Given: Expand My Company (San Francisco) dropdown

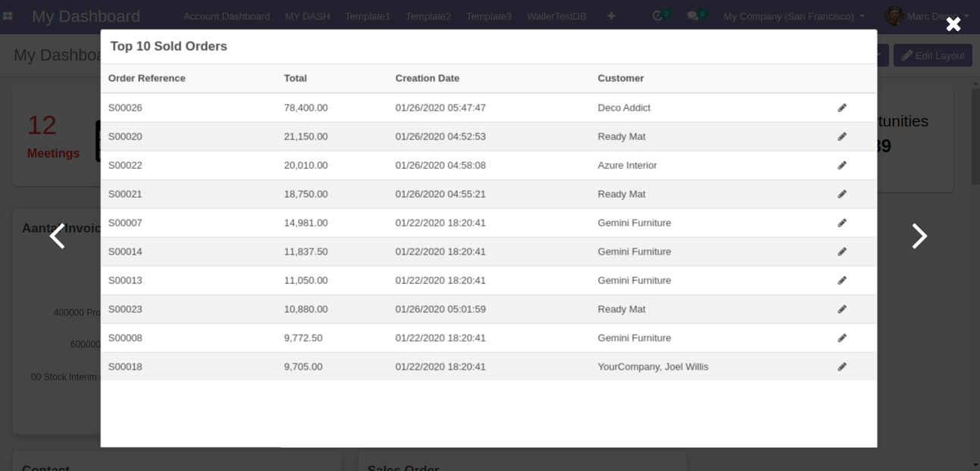Looking at the screenshot, I should coord(794,16).
